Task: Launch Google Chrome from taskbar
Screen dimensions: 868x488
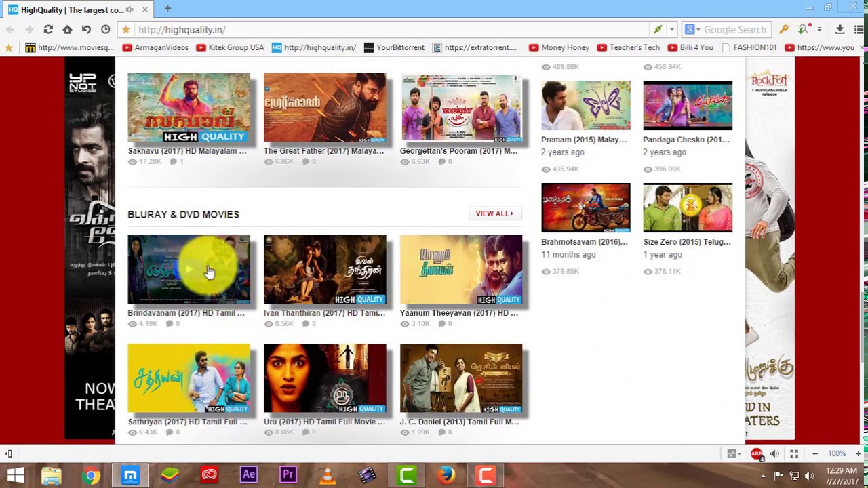Action: click(x=91, y=475)
